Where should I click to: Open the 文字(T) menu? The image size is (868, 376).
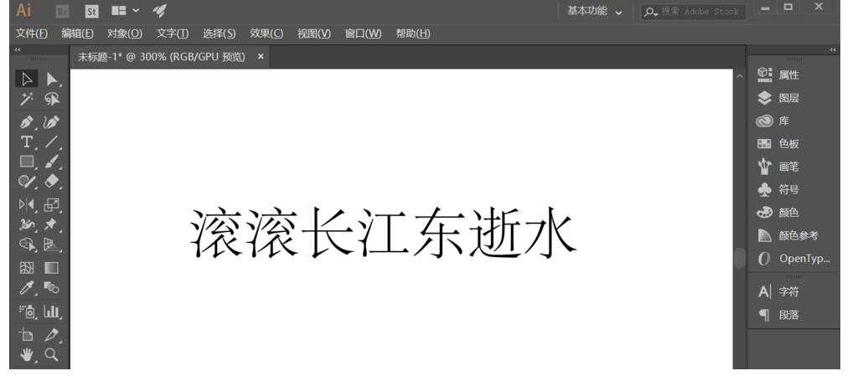172,33
